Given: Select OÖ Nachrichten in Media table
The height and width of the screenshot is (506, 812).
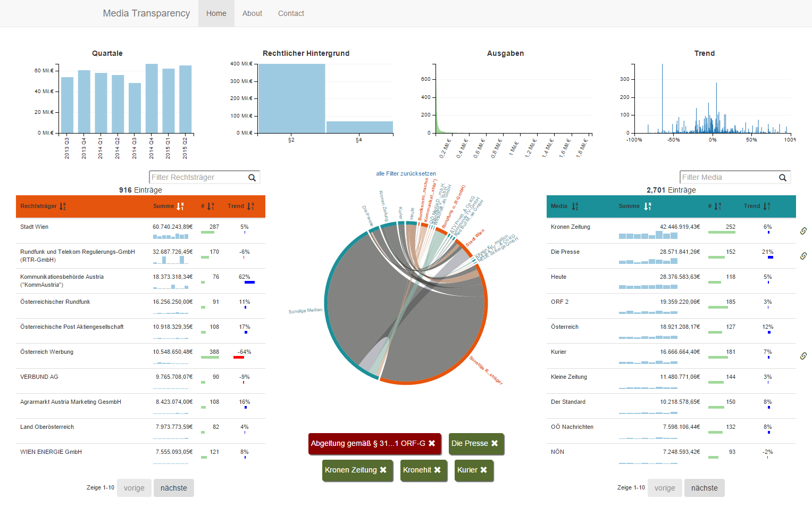Looking at the screenshot, I should pyautogui.click(x=671, y=431).
